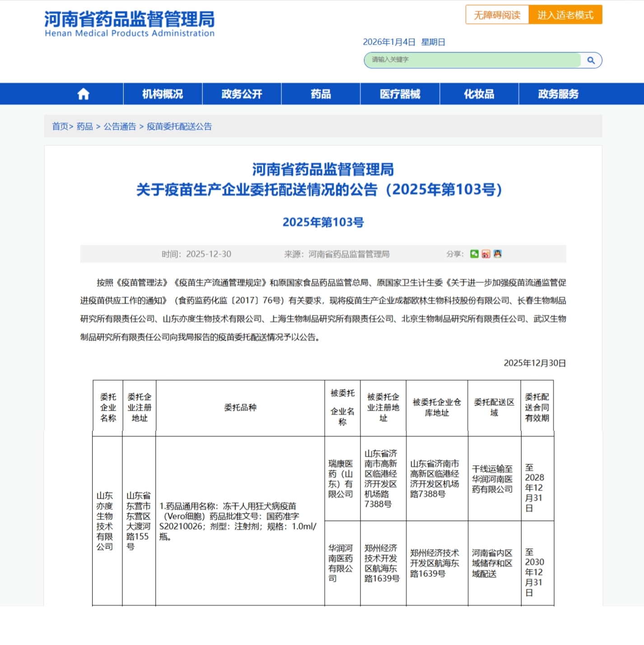
Task: Click the 药品 breadcrumb link
Action: point(85,126)
